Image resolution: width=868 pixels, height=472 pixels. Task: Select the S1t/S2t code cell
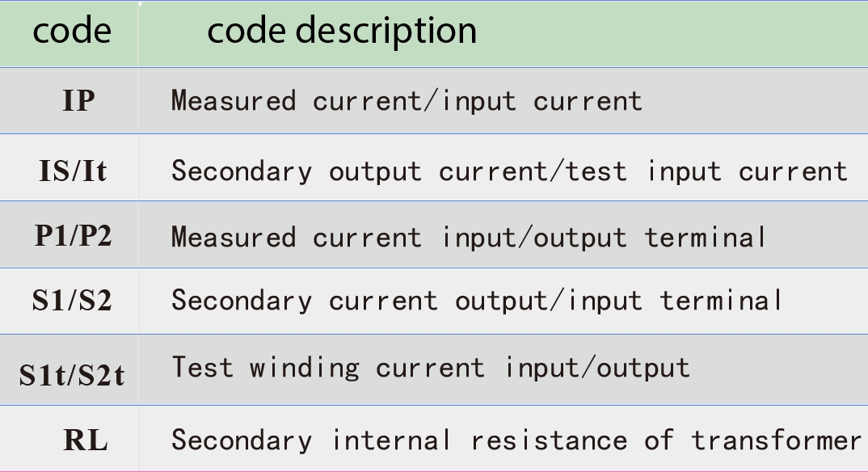(x=72, y=375)
